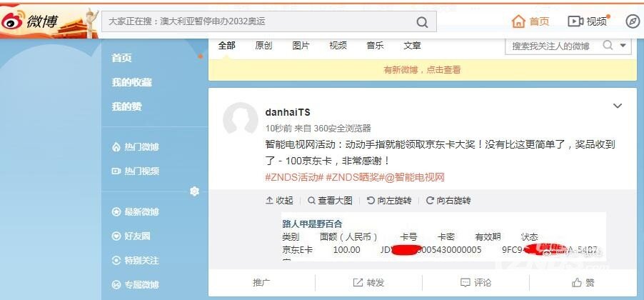This screenshot has width=644, height=300.
Task: Click the expanded JD card image
Action: click(x=443, y=236)
